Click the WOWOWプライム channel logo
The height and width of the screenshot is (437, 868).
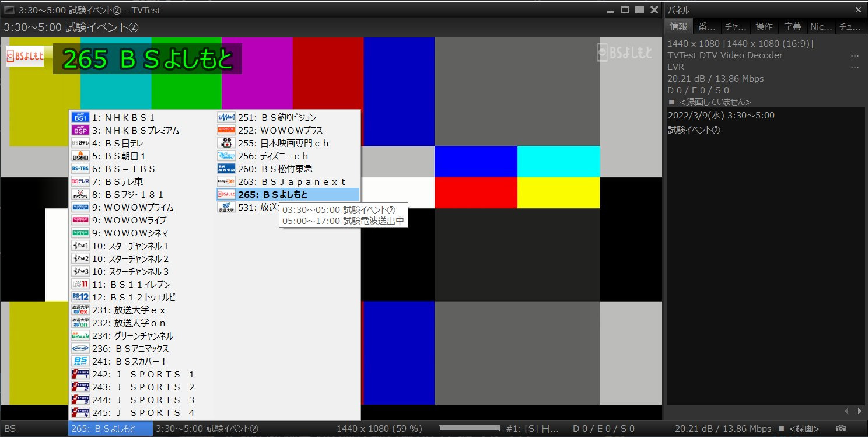coord(80,208)
